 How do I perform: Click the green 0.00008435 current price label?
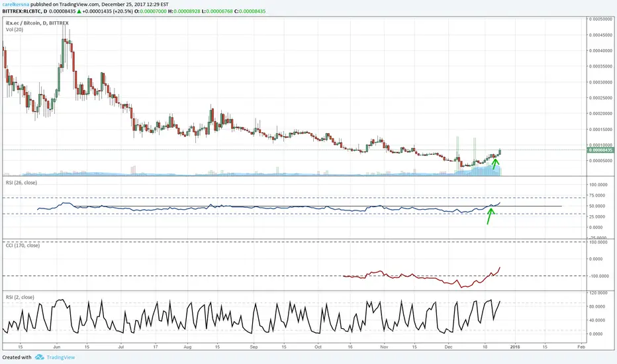click(x=600, y=150)
